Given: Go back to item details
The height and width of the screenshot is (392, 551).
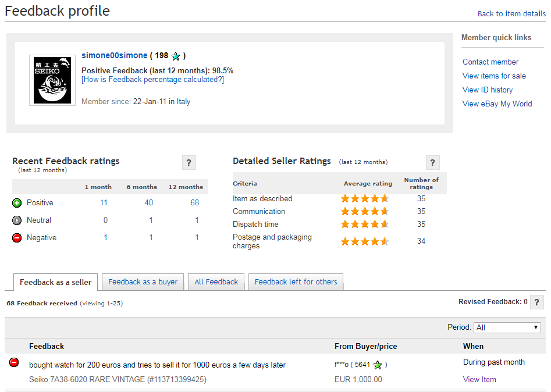Looking at the screenshot, I should [511, 13].
